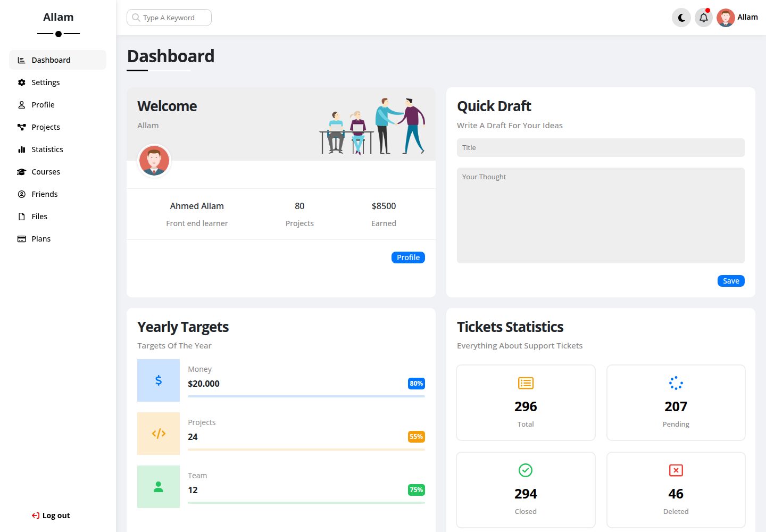Click the Projects code icon in Yearly Targets
Viewport: 766px width, 532px height.
pyautogui.click(x=159, y=434)
